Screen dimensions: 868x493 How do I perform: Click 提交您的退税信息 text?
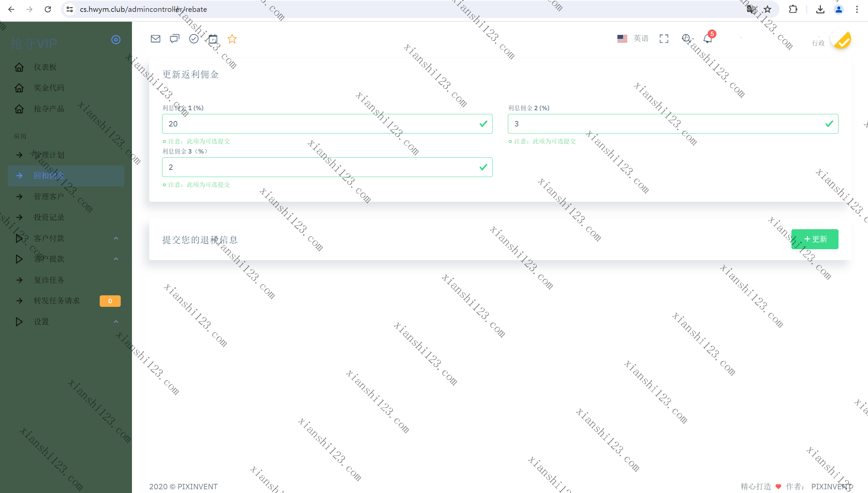tap(200, 240)
